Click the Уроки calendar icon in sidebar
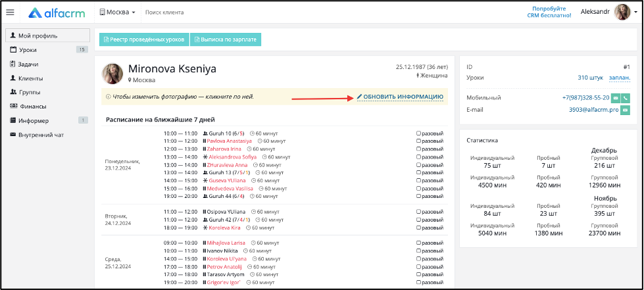This screenshot has width=644, height=290. pos(13,50)
